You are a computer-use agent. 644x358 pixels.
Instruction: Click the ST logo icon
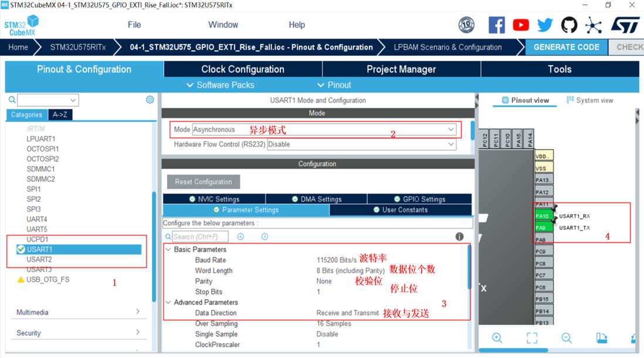pyautogui.click(x=625, y=25)
